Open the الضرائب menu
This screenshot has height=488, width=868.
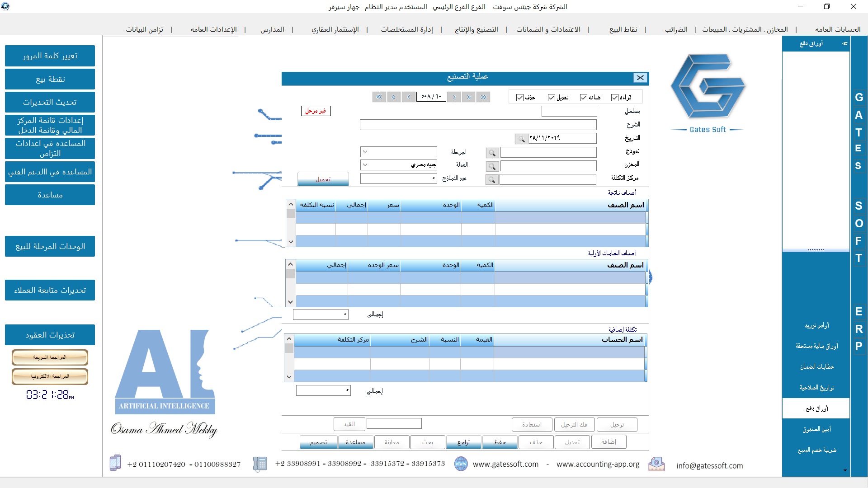(x=676, y=29)
